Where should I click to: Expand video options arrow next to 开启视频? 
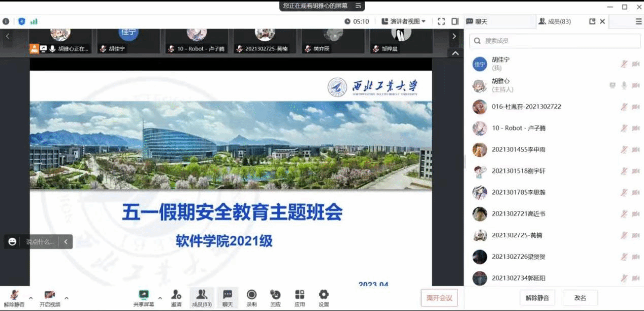coord(67,298)
